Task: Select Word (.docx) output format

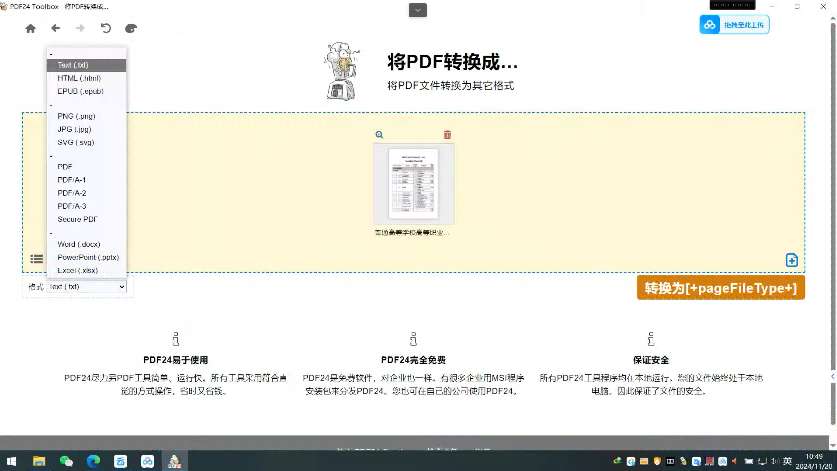Action: click(x=86, y=244)
